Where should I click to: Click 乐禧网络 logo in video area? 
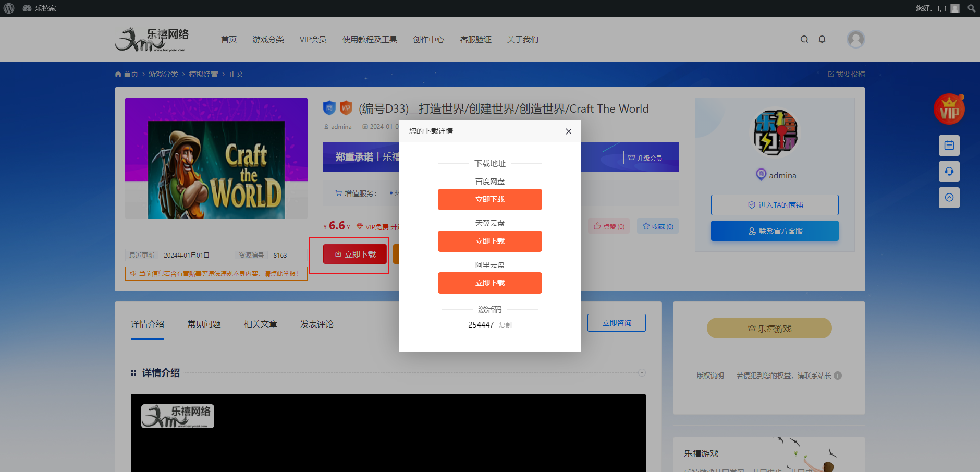point(178,416)
